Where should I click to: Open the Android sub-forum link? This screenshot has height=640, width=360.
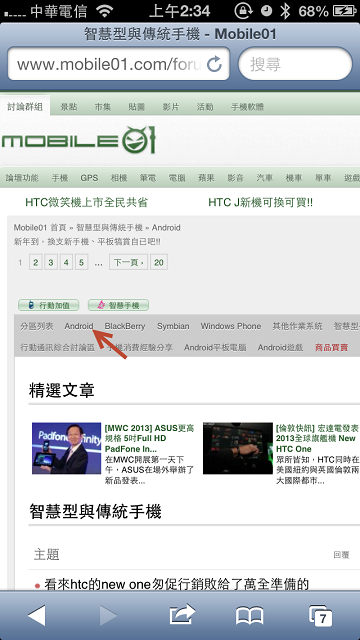tap(79, 326)
